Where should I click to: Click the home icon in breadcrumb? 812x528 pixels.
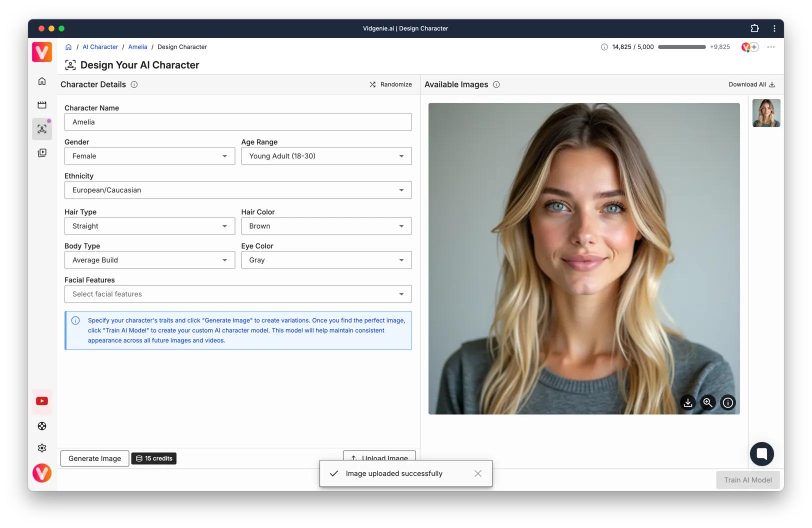click(x=68, y=47)
